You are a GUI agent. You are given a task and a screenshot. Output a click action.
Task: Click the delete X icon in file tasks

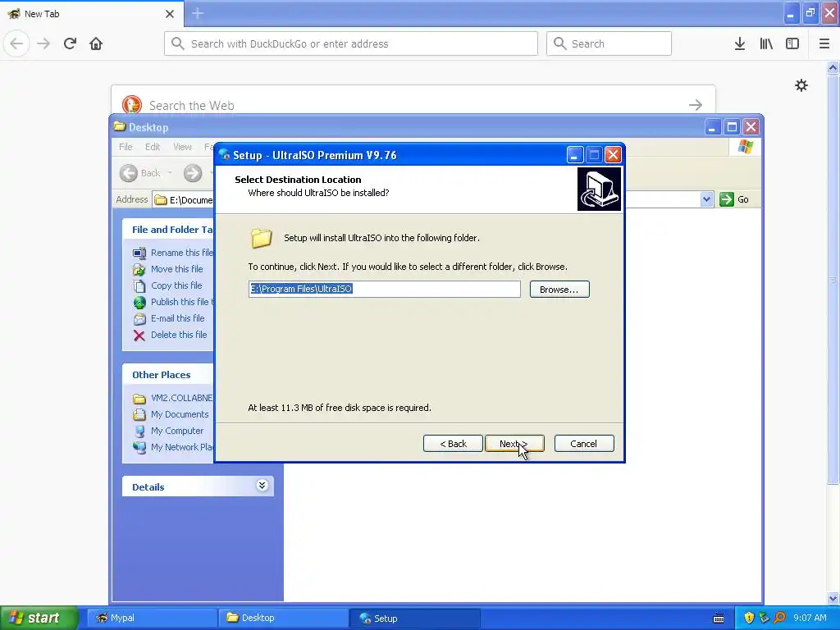point(139,336)
